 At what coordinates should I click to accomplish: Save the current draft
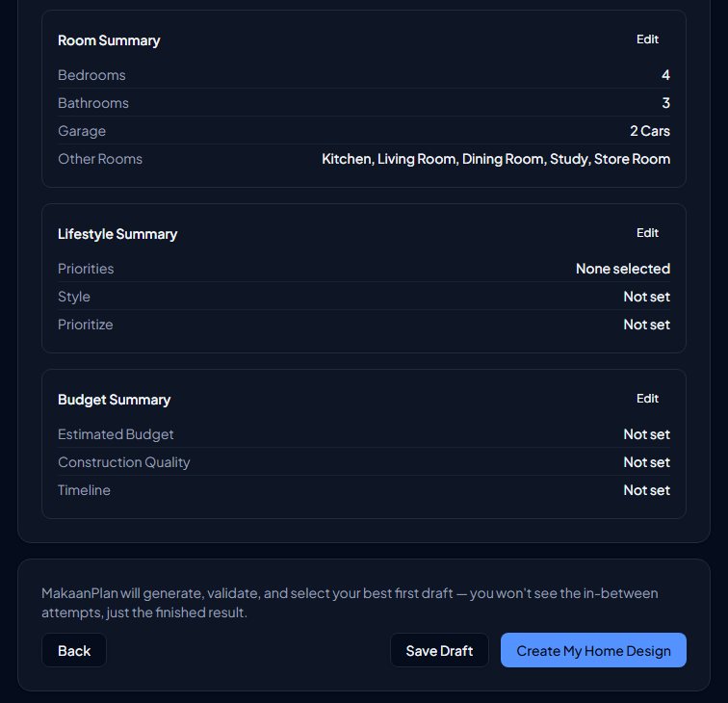click(439, 651)
